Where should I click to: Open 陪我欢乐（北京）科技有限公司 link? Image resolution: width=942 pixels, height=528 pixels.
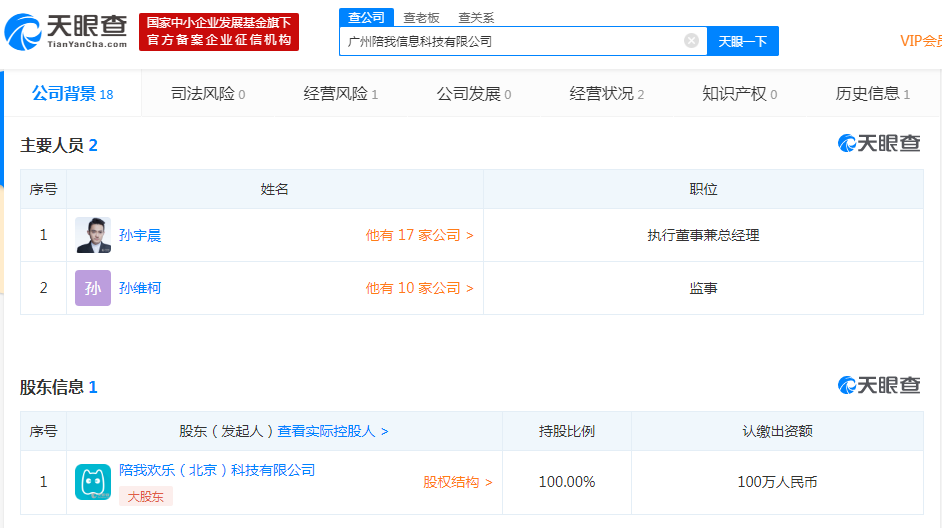coord(217,470)
